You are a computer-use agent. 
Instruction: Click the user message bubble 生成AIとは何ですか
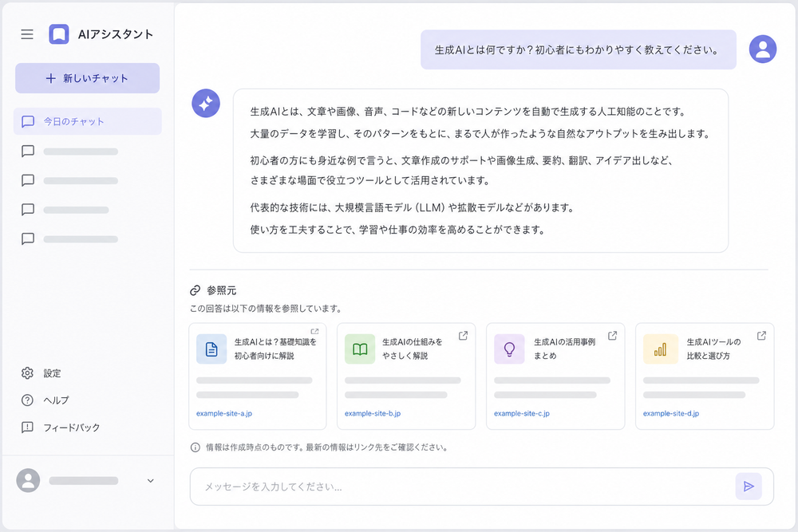[x=578, y=49]
